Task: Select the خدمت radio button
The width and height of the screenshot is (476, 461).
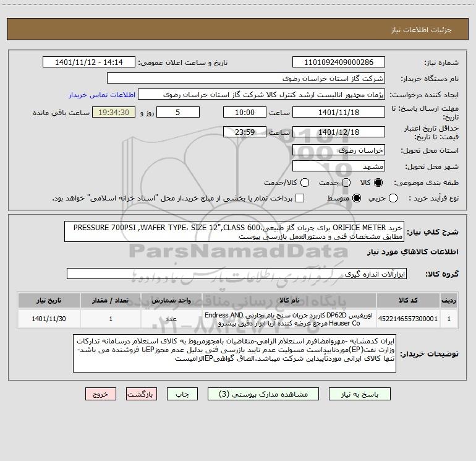Action: click(x=346, y=183)
